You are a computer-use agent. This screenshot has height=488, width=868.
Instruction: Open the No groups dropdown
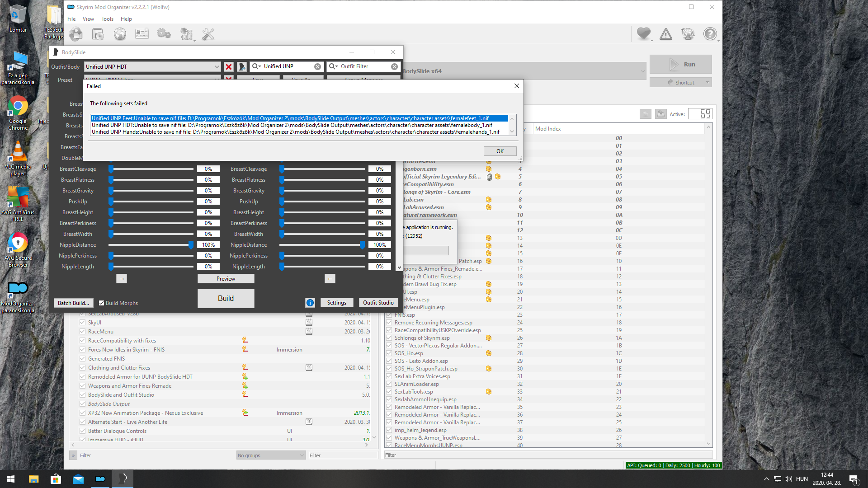[x=271, y=455]
